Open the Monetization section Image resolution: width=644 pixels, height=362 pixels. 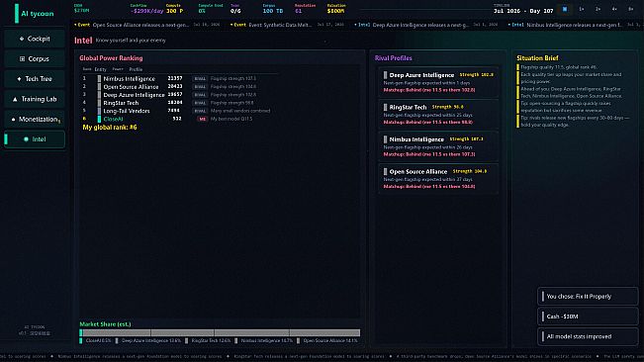point(35,119)
